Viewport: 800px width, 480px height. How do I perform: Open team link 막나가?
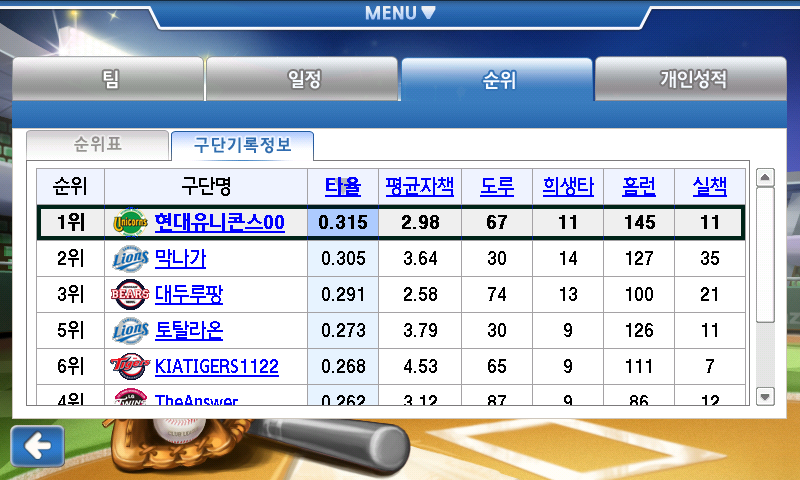(x=180, y=259)
